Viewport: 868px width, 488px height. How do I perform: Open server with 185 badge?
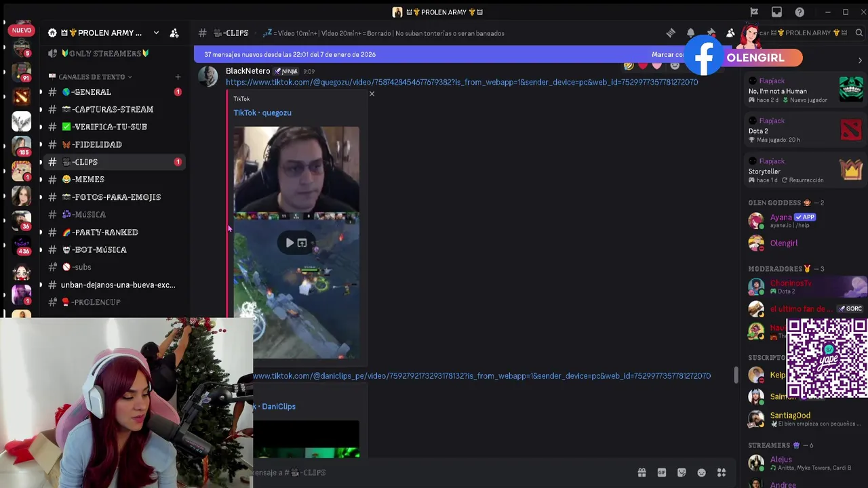21,146
